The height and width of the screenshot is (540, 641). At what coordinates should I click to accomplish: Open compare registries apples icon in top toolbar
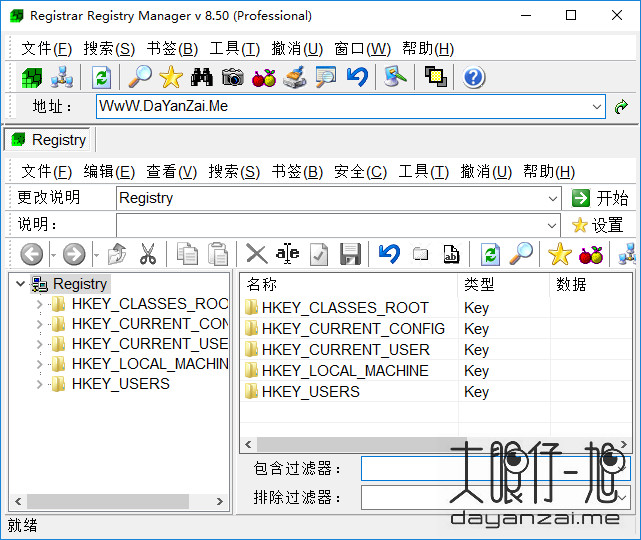tap(264, 77)
